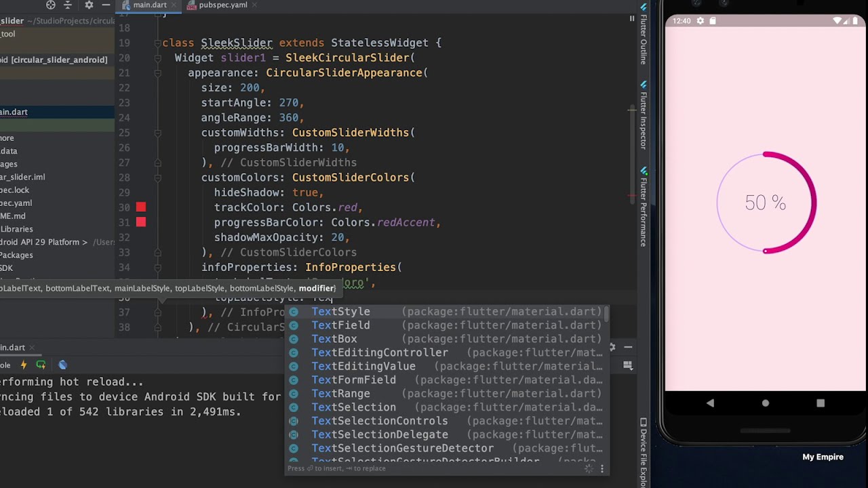The height and width of the screenshot is (488, 868).
Task: Click the Flutter hot reload lightning icon
Action: (24, 365)
